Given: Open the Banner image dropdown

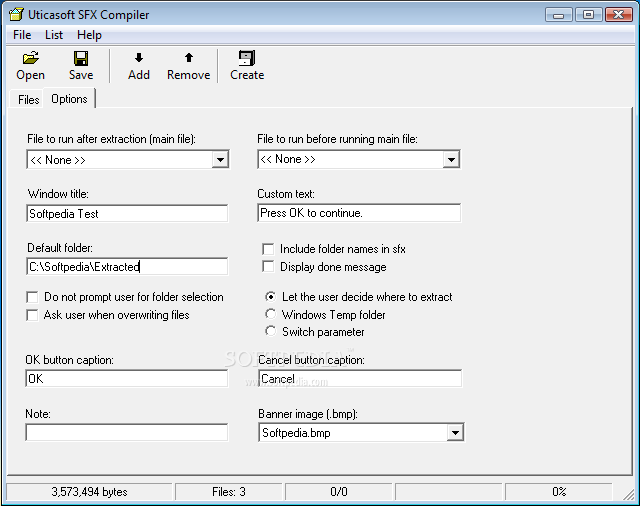Looking at the screenshot, I should tap(455, 433).
